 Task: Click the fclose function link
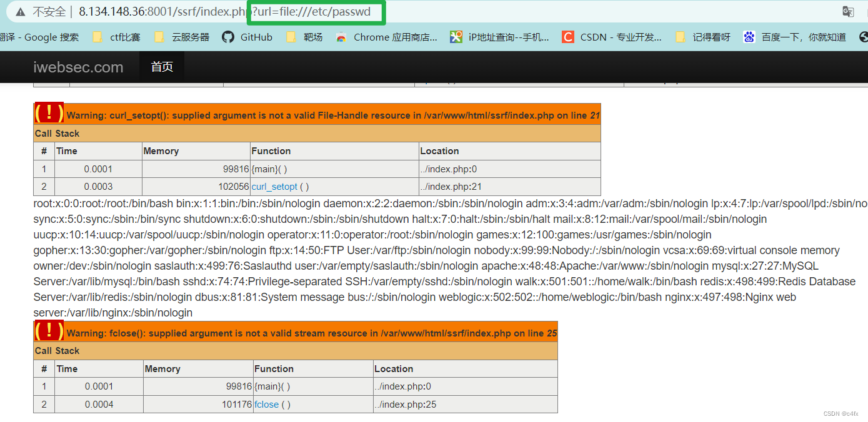click(267, 405)
